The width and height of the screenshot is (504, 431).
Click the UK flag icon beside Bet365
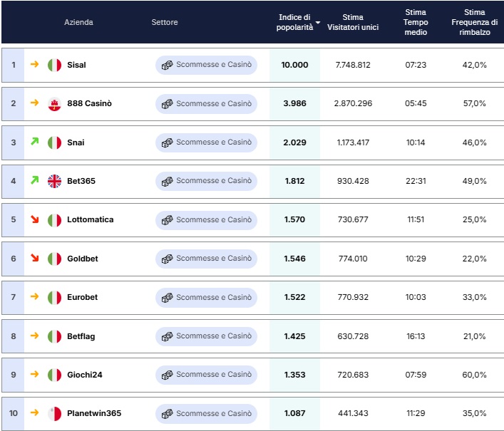pos(54,181)
